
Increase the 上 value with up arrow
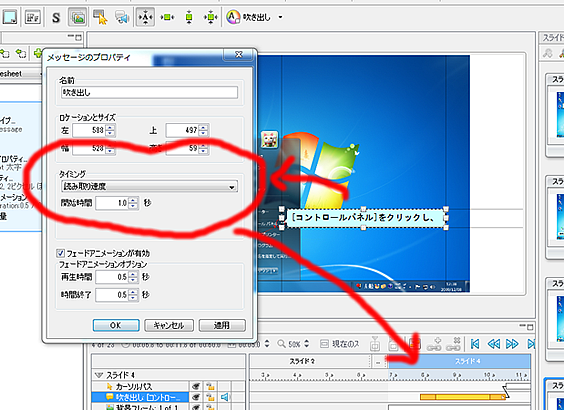(204, 127)
